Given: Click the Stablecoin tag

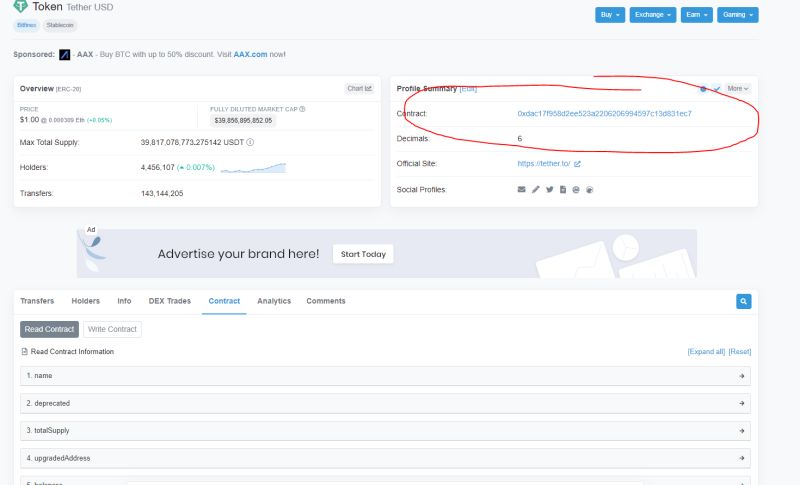Looking at the screenshot, I should pos(60,25).
